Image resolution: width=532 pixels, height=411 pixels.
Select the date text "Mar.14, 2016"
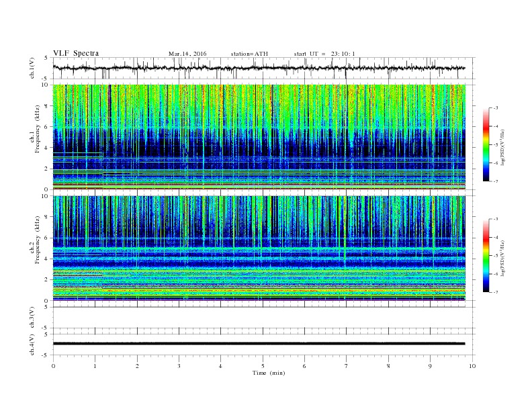pyautogui.click(x=187, y=54)
